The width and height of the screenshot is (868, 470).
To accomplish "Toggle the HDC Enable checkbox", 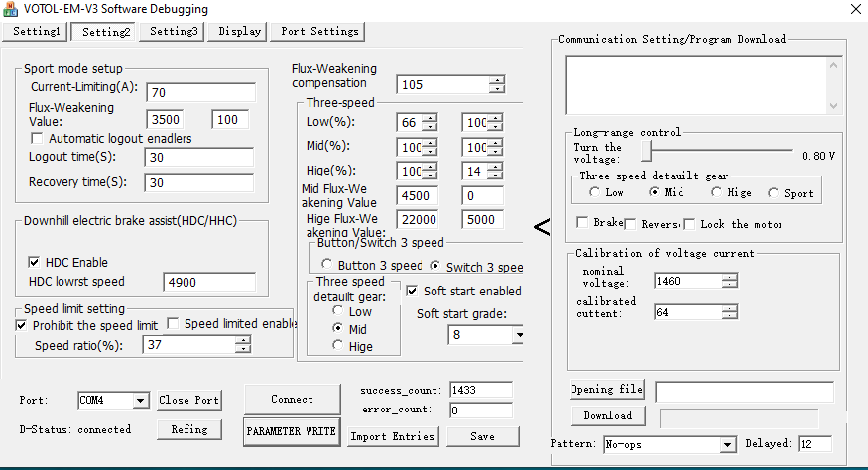I will click(x=33, y=263).
